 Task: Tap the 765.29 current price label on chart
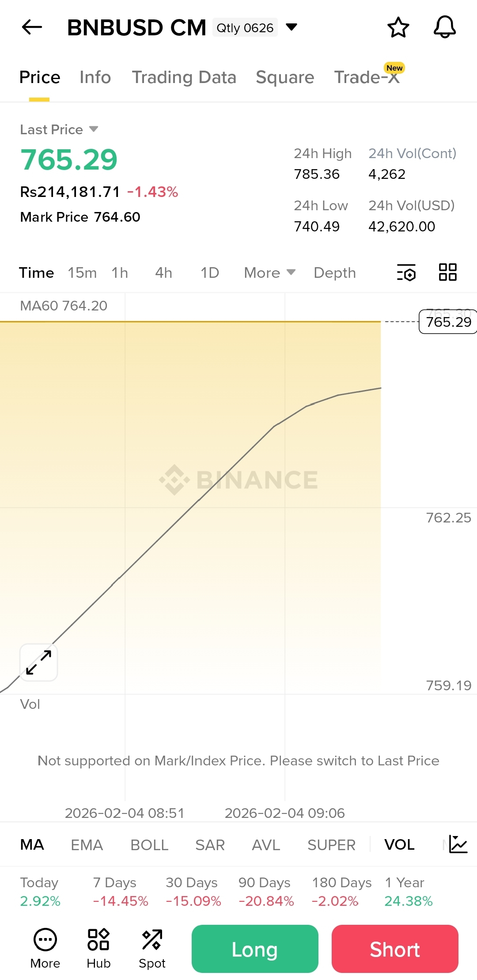tap(448, 322)
